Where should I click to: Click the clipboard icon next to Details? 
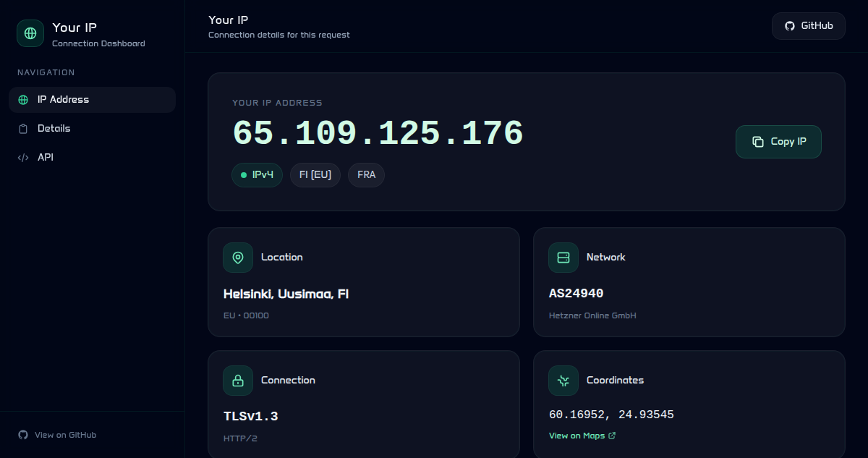23,129
